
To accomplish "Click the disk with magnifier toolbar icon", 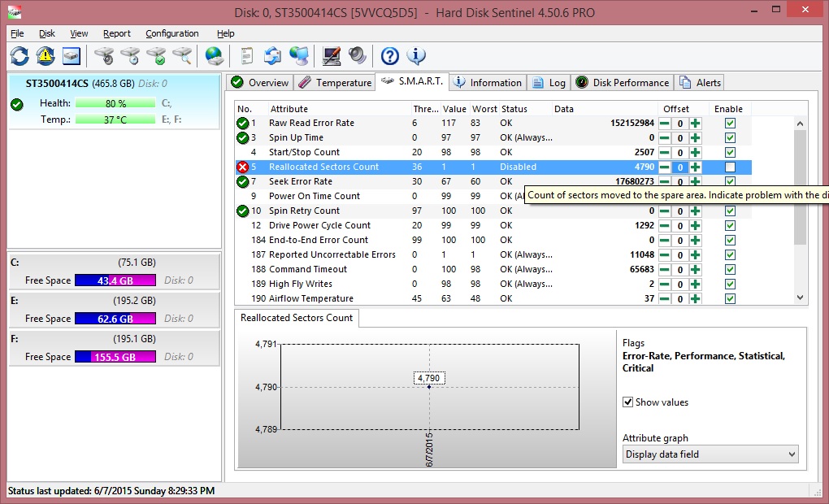I will pyautogui.click(x=182, y=55).
